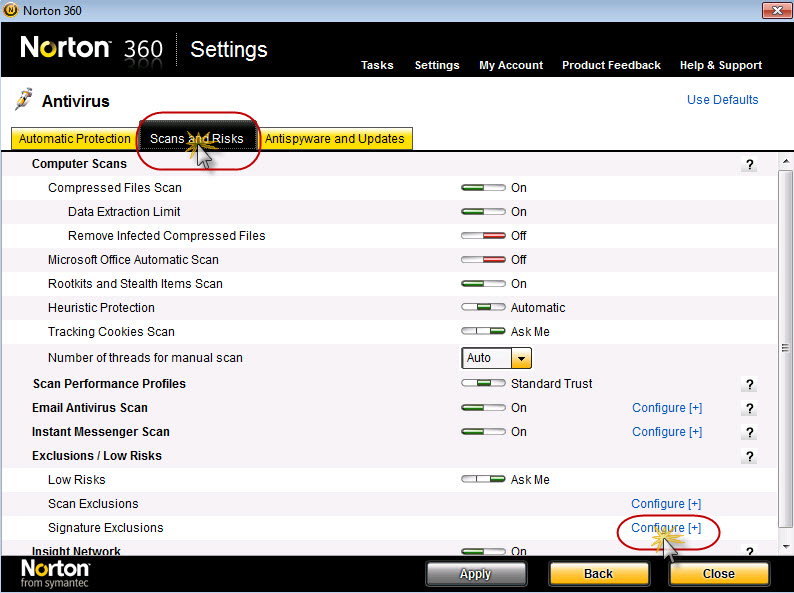This screenshot has height=593, width=794.
Task: Click the Signature Exclusions label
Action: (106, 528)
